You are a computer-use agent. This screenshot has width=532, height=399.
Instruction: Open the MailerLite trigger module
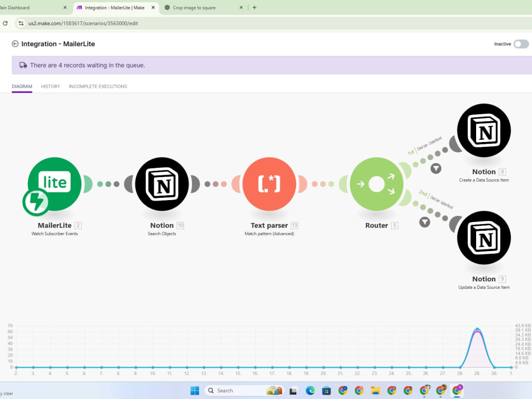click(55, 184)
